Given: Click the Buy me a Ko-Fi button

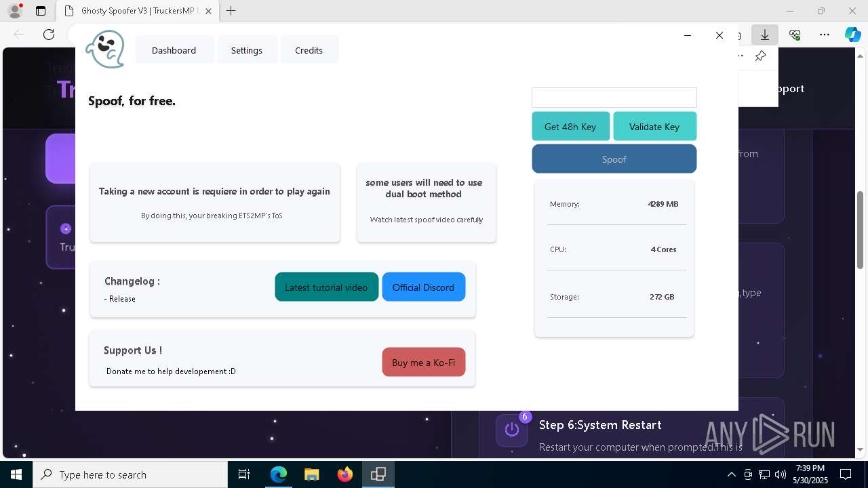Looking at the screenshot, I should pos(423,362).
